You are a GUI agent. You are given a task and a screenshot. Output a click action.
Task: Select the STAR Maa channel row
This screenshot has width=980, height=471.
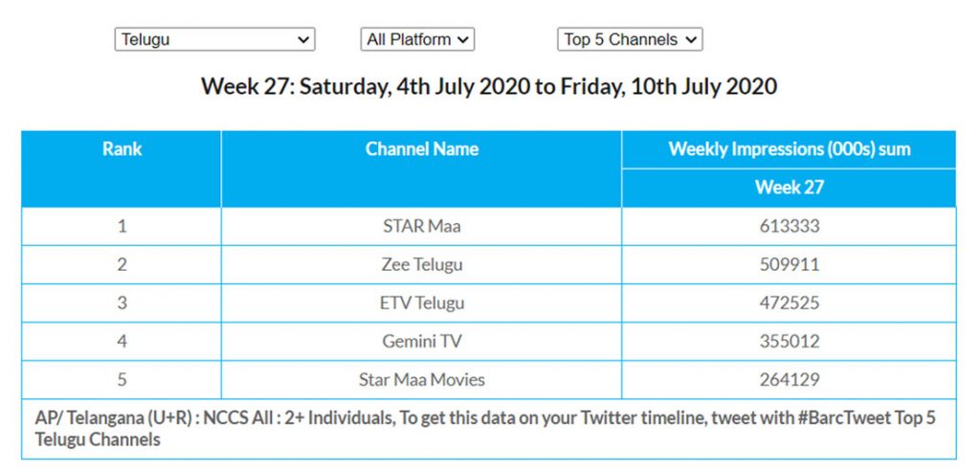pyautogui.click(x=421, y=227)
